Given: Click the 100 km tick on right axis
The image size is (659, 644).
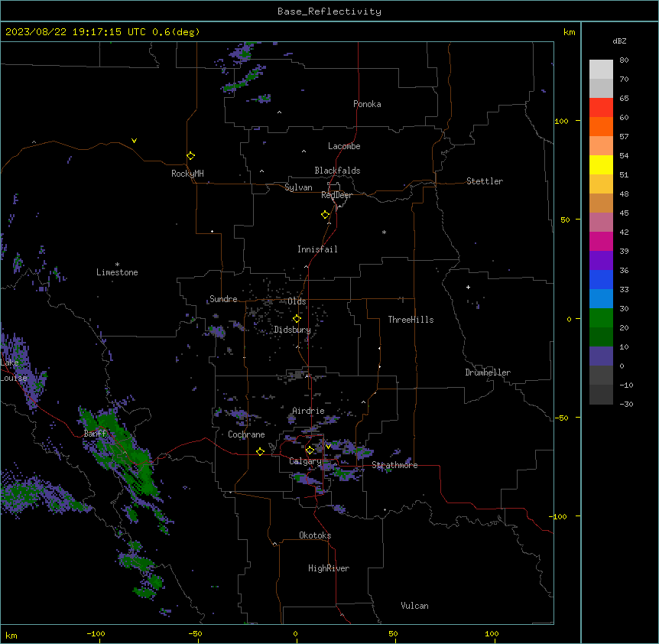Looking at the screenshot, I should pos(561,121).
